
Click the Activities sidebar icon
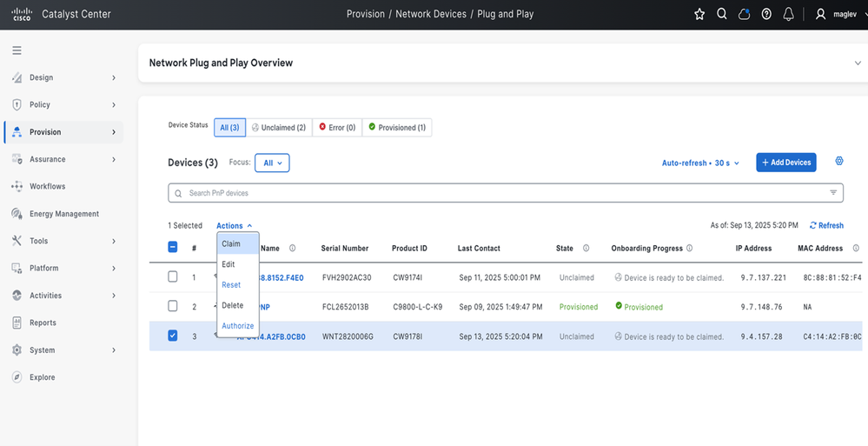pyautogui.click(x=17, y=296)
